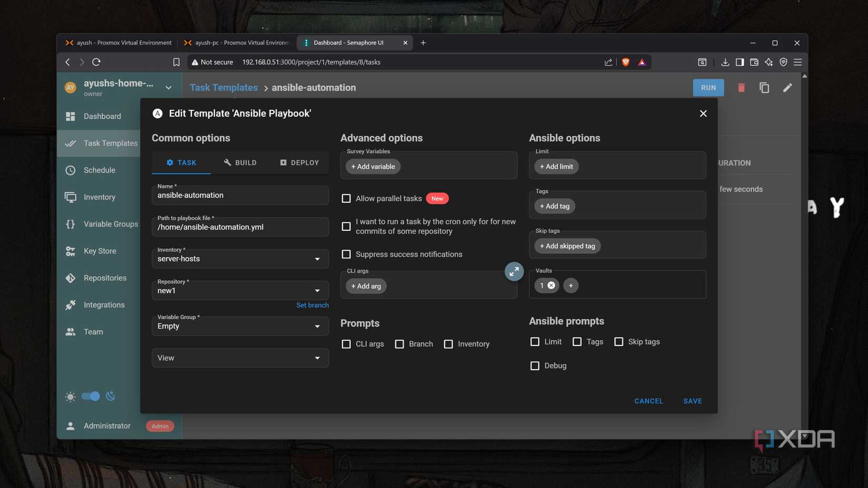
Task: Open the Dashboard section in sidebar
Action: point(102,116)
